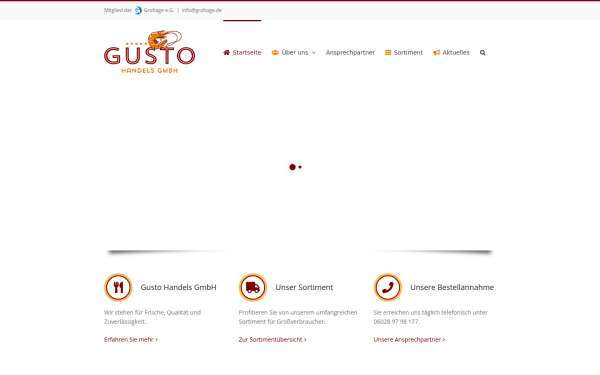Click the text 'Mitglied der'
600x375 pixels.
pos(118,10)
